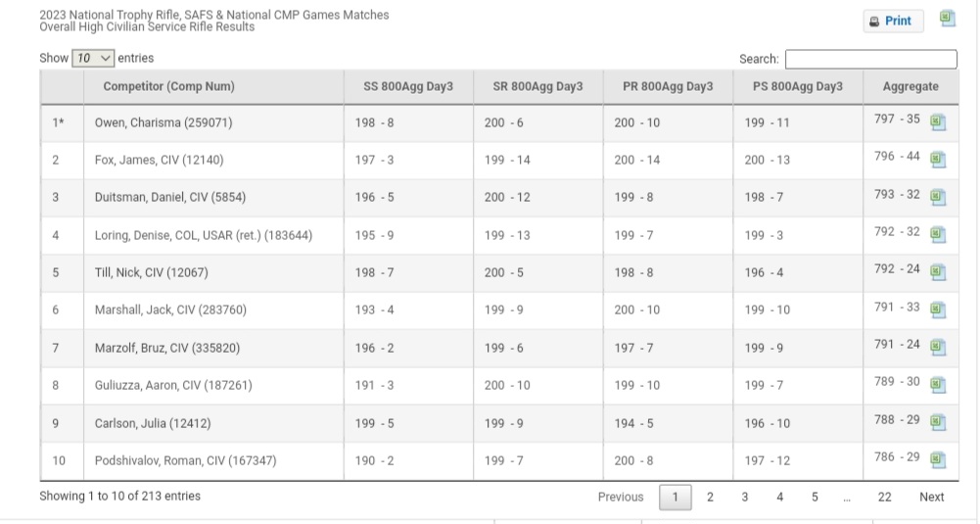Sort by SS 800Agg Day3 column

pos(408,87)
